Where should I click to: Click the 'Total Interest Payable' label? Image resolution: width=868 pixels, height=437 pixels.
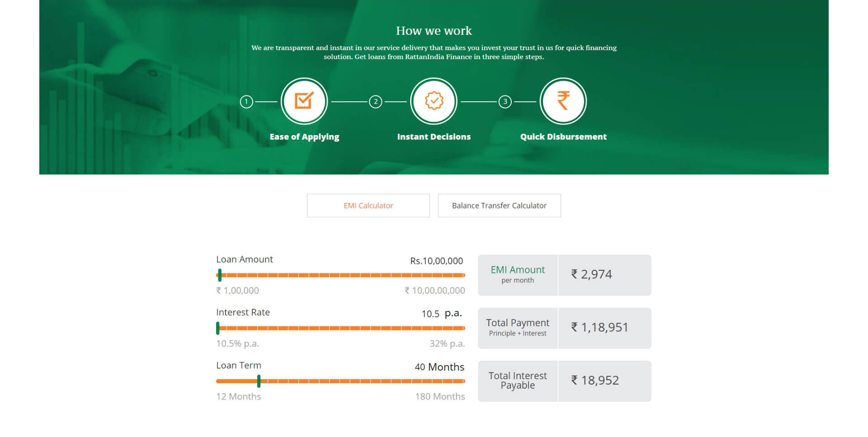[518, 381]
